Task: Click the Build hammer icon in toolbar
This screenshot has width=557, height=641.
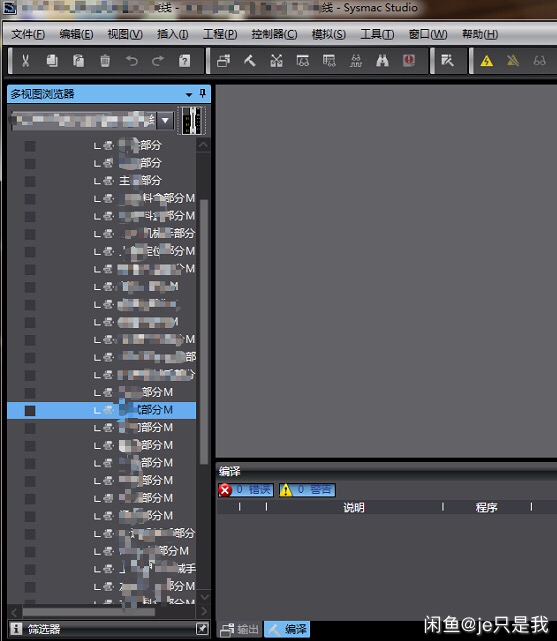Action: pos(250,61)
